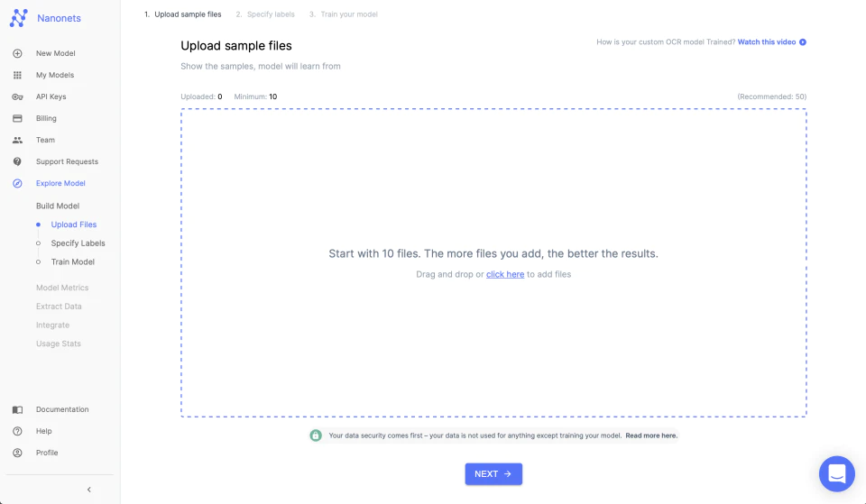Select the My Models grid icon
Screen dimensions: 866x504
tap(18, 75)
